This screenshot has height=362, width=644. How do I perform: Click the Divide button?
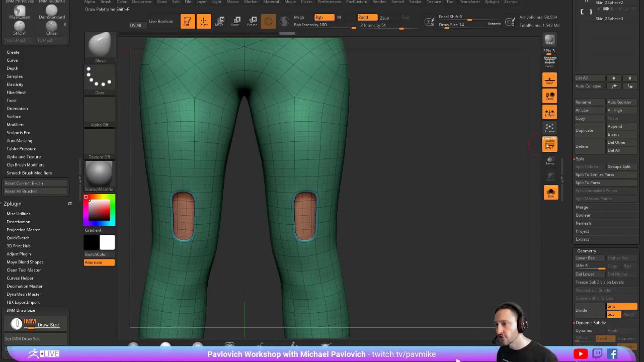pyautogui.click(x=590, y=310)
